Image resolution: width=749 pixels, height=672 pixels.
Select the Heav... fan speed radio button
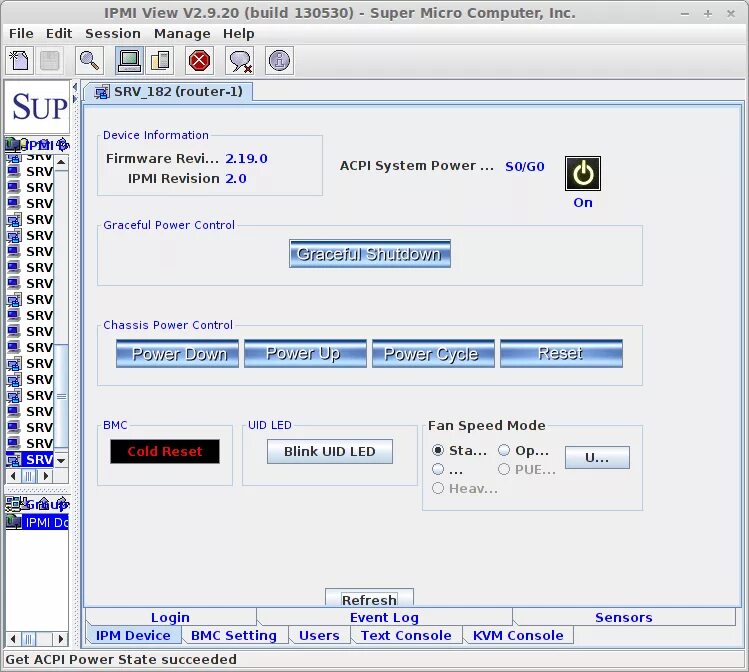[438, 488]
